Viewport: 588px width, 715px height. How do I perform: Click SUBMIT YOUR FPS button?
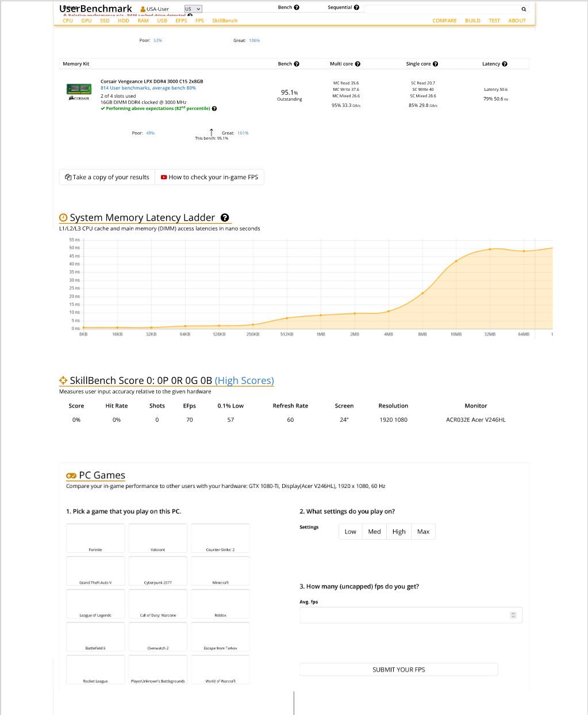[399, 670]
